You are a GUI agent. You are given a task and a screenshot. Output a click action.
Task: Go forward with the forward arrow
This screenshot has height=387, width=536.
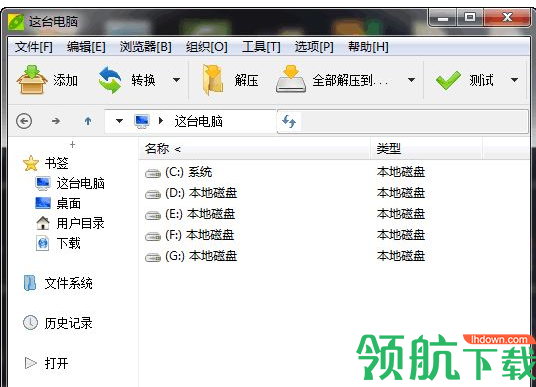(56, 121)
